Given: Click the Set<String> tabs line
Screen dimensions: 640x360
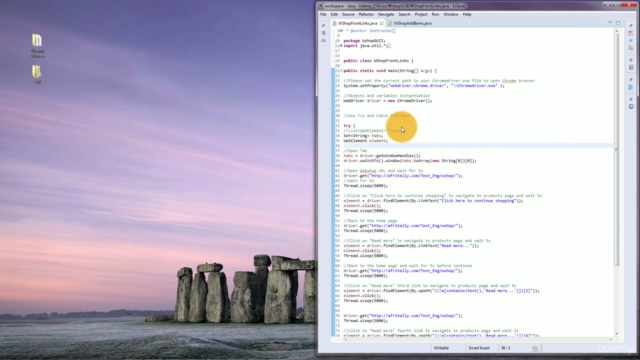Looking at the screenshot, I should (x=363, y=136).
